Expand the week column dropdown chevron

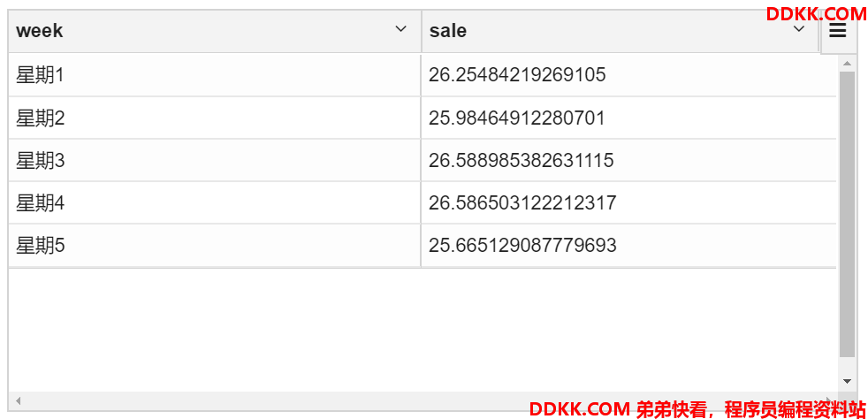coord(400,29)
